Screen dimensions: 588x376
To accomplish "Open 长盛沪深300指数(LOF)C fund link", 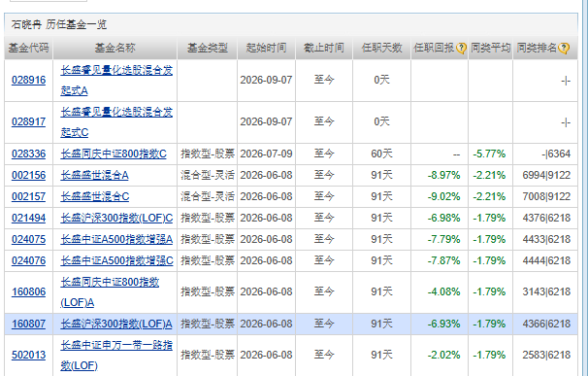I will [116, 219].
